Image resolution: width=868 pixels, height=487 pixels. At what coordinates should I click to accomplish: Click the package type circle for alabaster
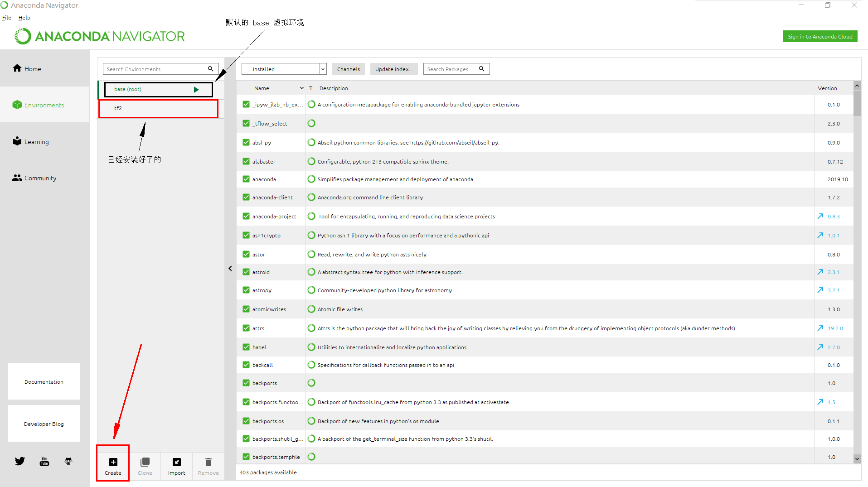(311, 162)
